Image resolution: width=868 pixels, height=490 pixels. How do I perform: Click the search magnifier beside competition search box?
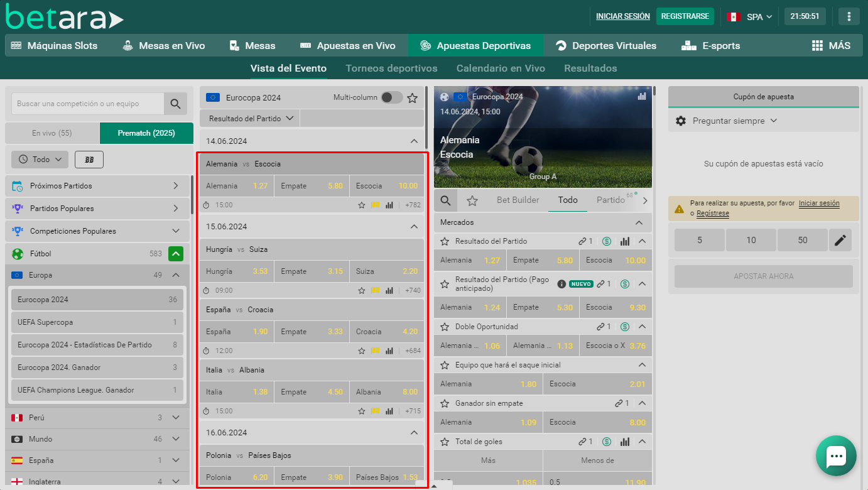click(175, 104)
